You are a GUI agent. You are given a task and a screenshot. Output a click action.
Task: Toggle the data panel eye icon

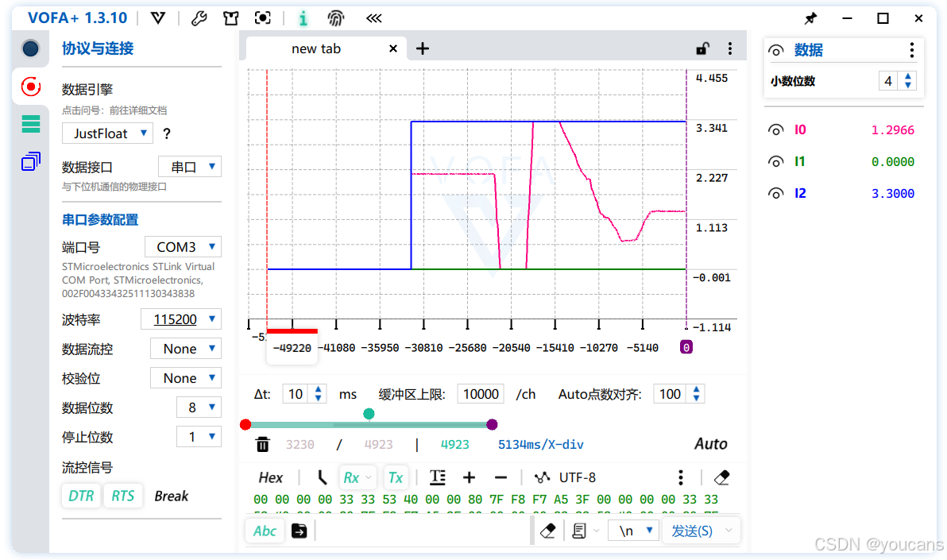point(776,50)
